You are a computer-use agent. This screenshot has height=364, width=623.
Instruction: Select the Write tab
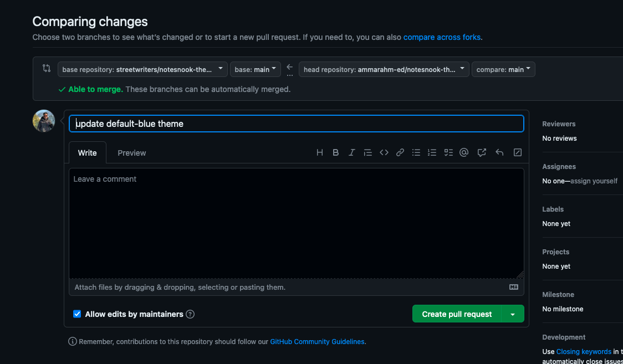(x=87, y=153)
